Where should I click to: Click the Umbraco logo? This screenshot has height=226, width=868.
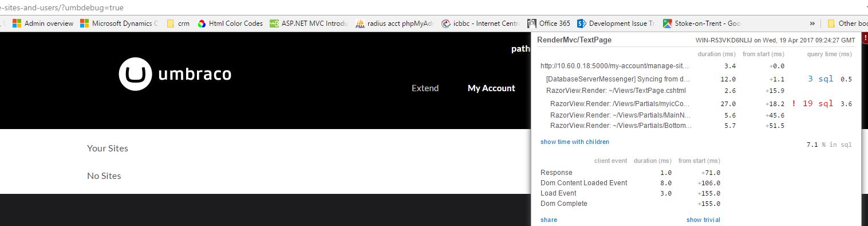175,75
